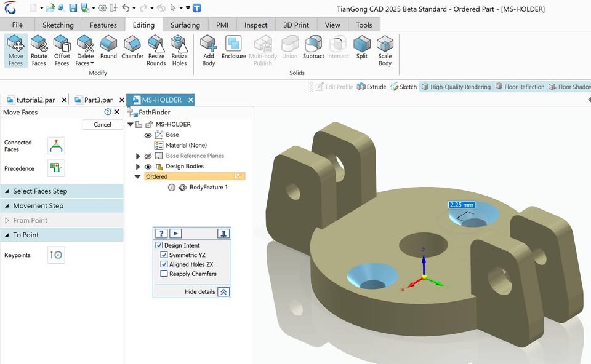Click Hide details collapse chevron button
The height and width of the screenshot is (364, 591).
click(x=223, y=291)
